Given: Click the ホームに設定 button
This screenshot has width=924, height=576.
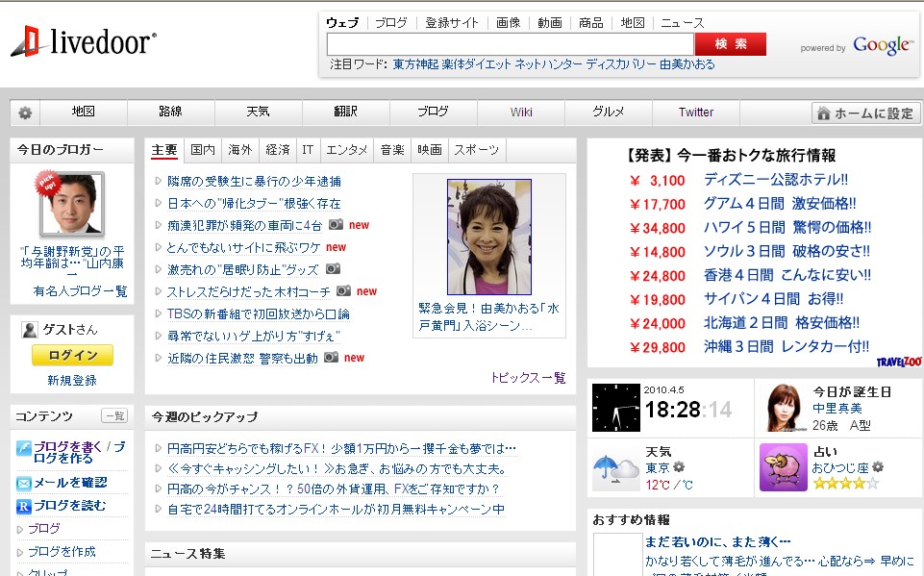Looking at the screenshot, I should coord(866,113).
